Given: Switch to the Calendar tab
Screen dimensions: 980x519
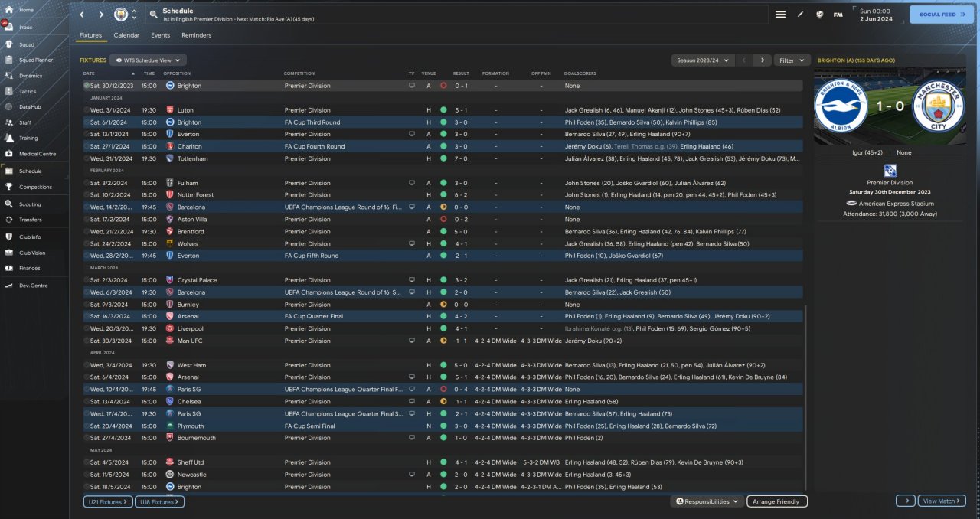Looking at the screenshot, I should coord(126,35).
